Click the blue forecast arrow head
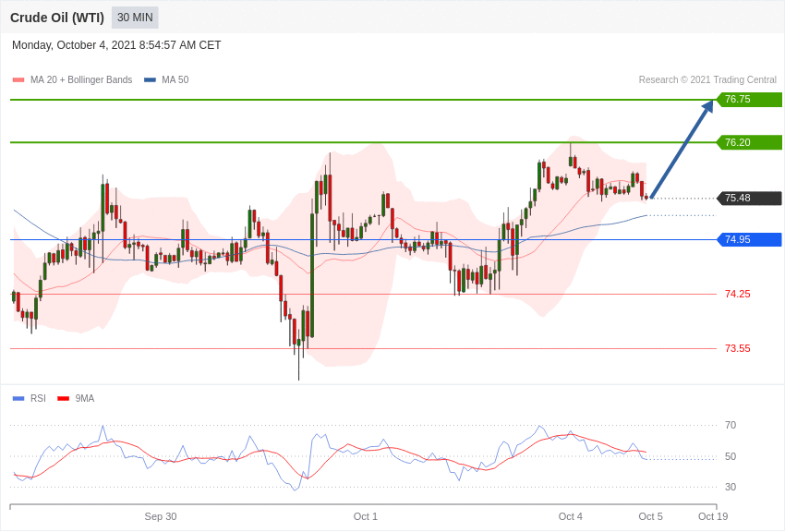 pos(707,106)
